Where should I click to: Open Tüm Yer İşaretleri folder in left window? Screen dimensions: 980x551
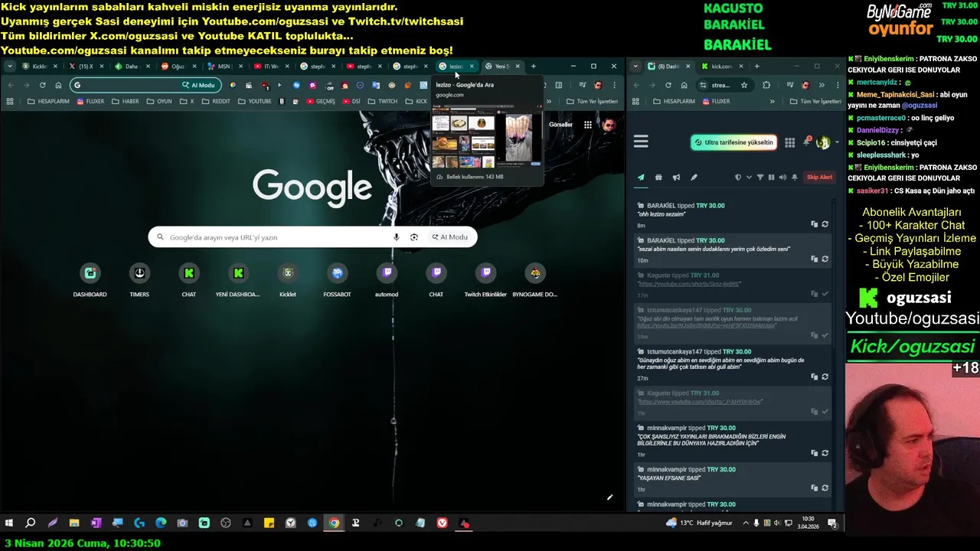pyautogui.click(x=592, y=101)
